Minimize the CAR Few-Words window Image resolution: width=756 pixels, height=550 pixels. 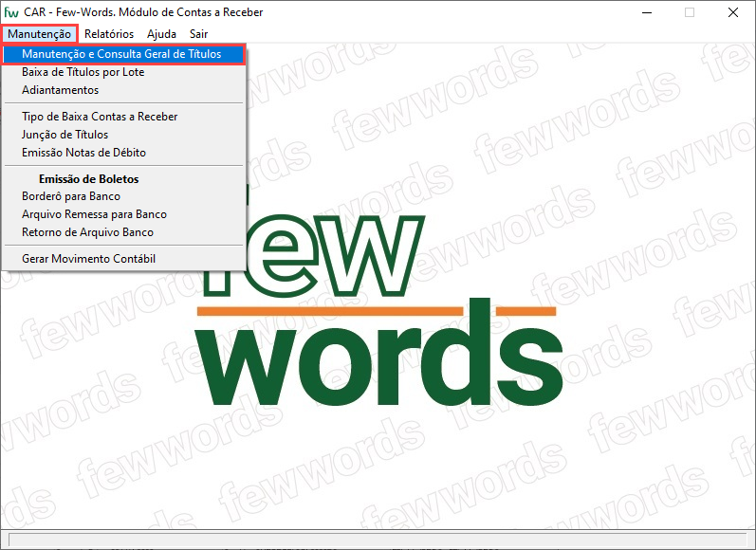point(647,12)
